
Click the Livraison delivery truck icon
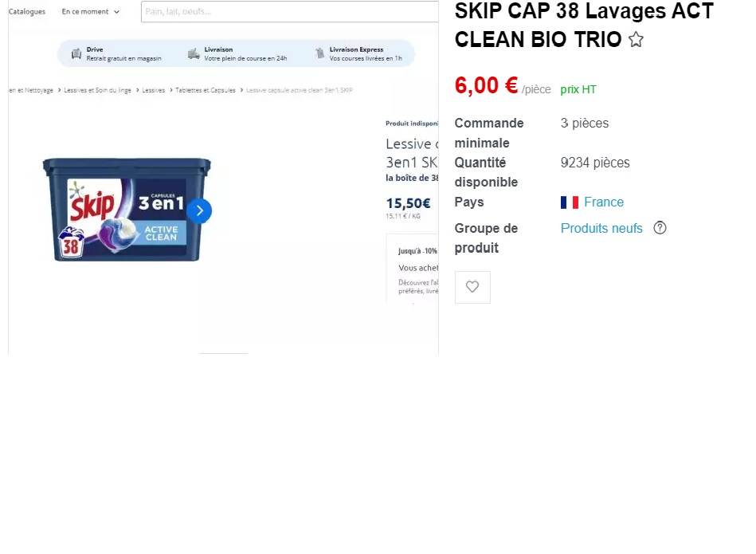click(x=194, y=53)
